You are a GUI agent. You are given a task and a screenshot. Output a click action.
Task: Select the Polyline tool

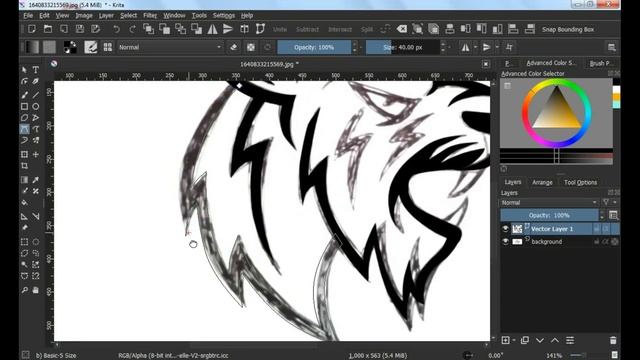pyautogui.click(x=36, y=118)
